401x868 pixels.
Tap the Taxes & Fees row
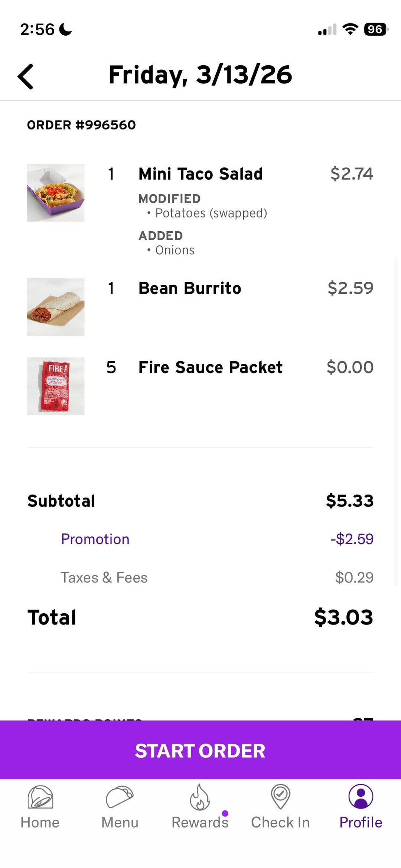[x=104, y=578]
